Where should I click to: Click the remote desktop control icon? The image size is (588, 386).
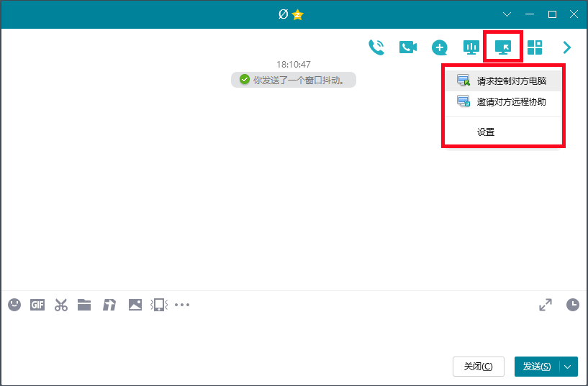[x=503, y=47]
